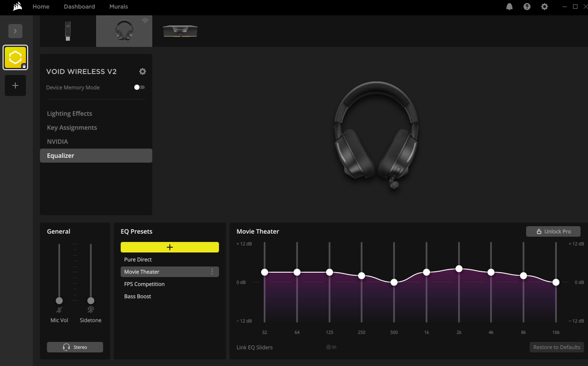Viewport: 588px width, 366px height.
Task: Click the Corsair sails logo
Action: pos(17,6)
